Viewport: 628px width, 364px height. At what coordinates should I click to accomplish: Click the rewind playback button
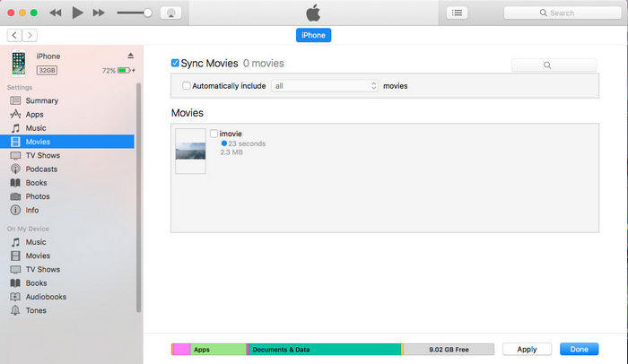[x=56, y=13]
